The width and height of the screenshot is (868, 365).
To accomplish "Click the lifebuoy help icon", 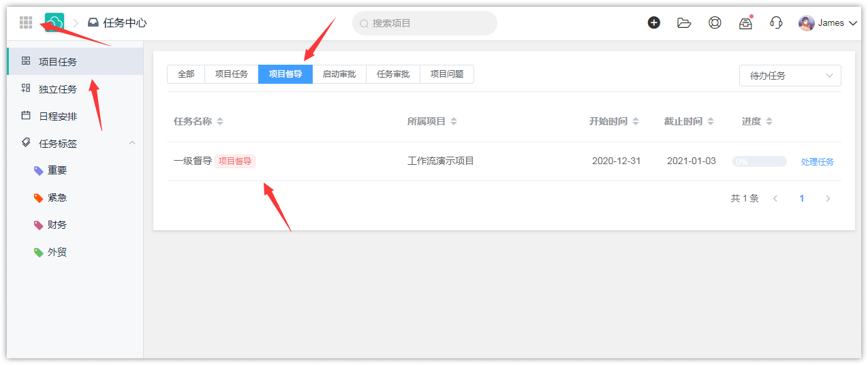I will [x=715, y=22].
